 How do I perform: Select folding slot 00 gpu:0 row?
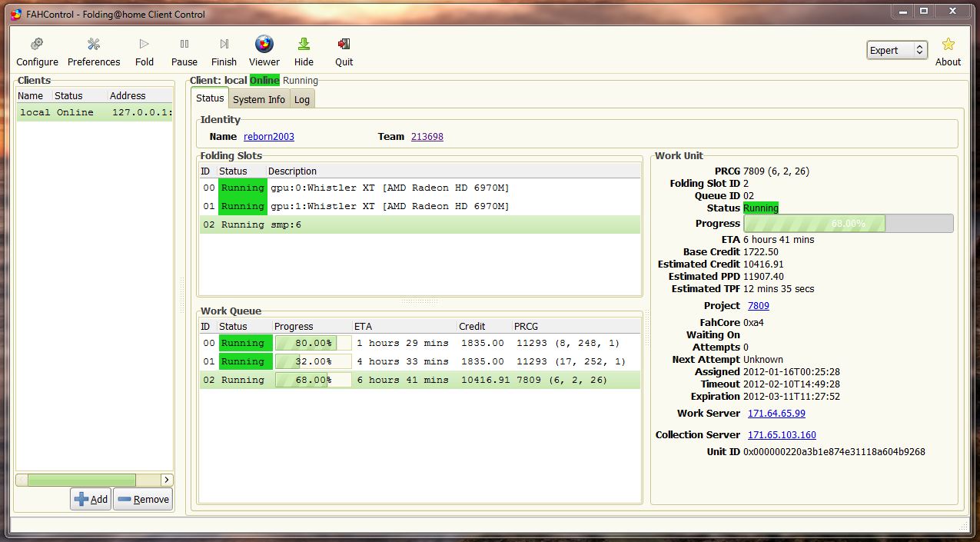[x=420, y=188]
